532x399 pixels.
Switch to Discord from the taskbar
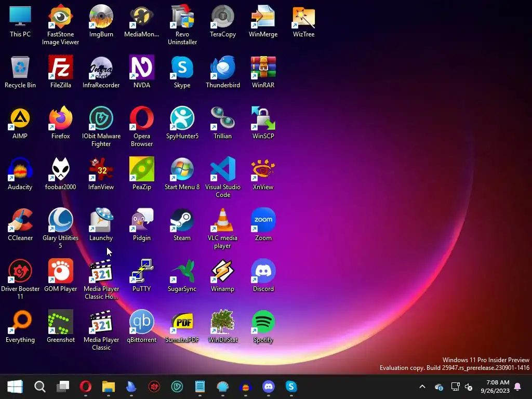coord(269,387)
